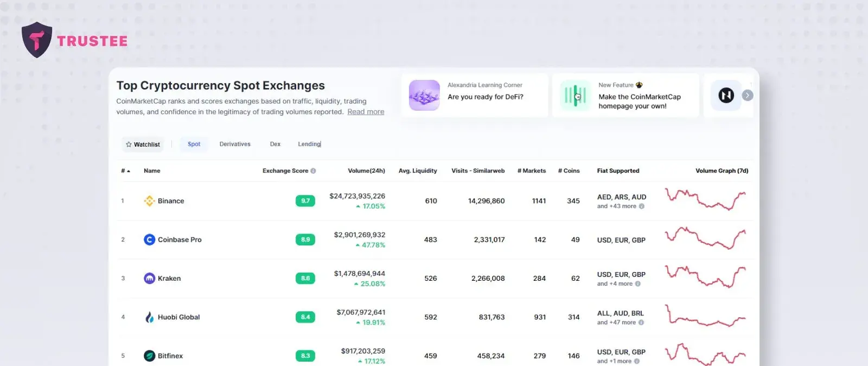Viewport: 868px width, 366px height.
Task: Click the Trustee shield logo icon
Action: tap(36, 40)
